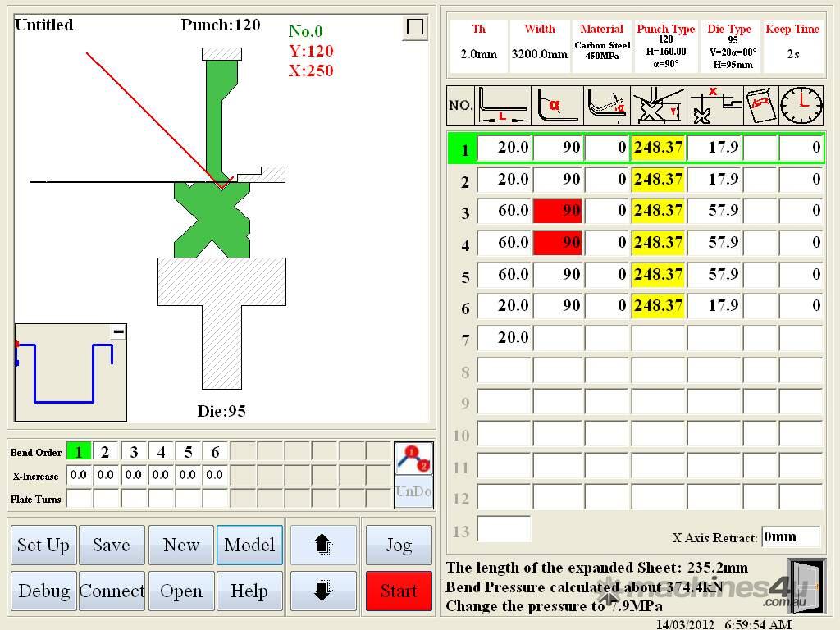Click the Y axis punch depth icon
The width and height of the screenshot is (840, 630).
(x=658, y=106)
